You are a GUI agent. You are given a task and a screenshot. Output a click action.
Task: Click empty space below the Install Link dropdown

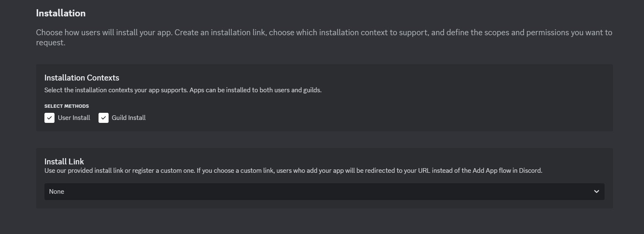[x=324, y=204]
